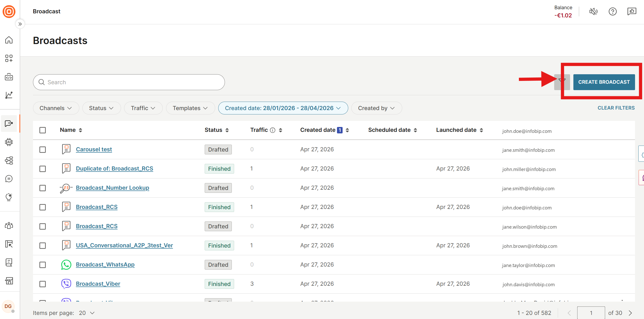
Task: Open the storefront marketplace sidebar icon
Action: (x=9, y=281)
